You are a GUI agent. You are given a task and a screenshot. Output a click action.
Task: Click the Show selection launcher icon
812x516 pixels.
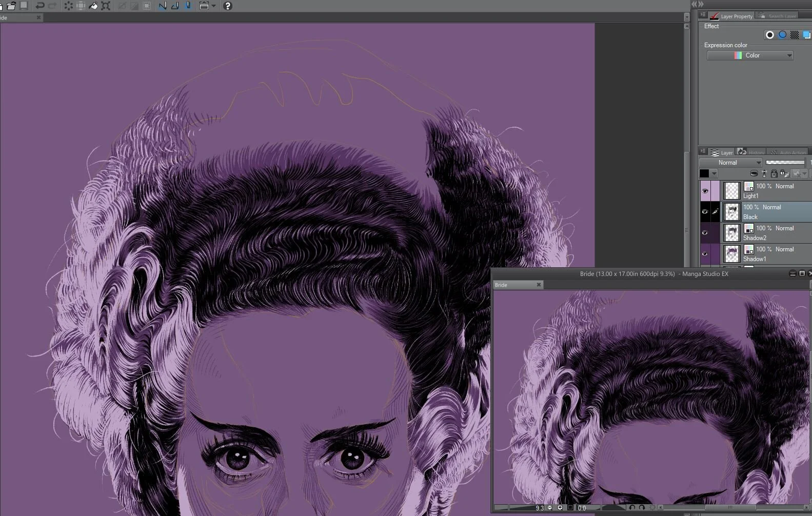(x=204, y=6)
